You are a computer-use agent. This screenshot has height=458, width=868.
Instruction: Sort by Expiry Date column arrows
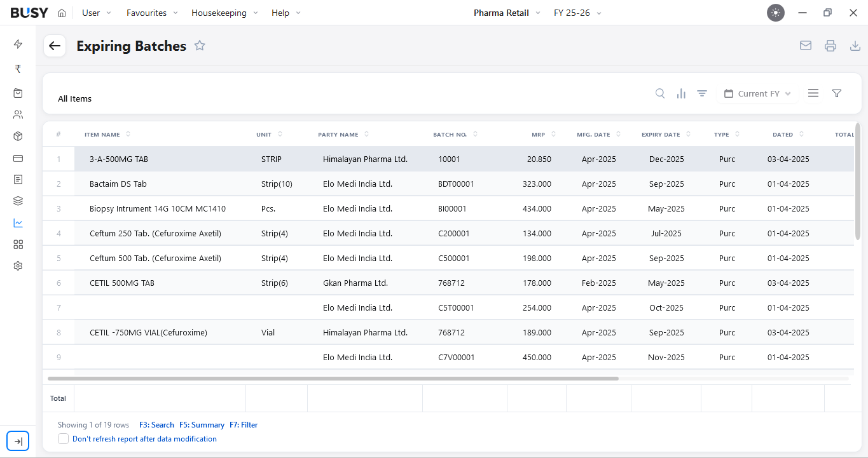pos(689,134)
